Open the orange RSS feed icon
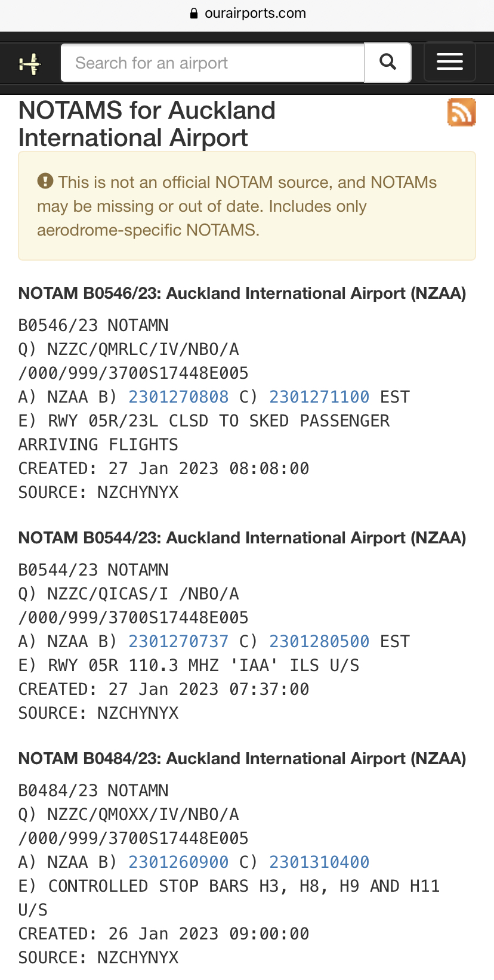The image size is (494, 980). coord(461,112)
